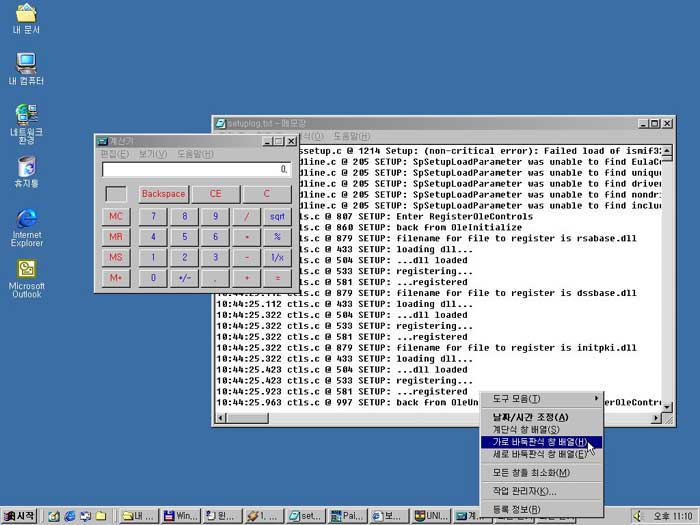Click the system tray clock 오후 11:10
Screen dimensions: 700x525
672,517
